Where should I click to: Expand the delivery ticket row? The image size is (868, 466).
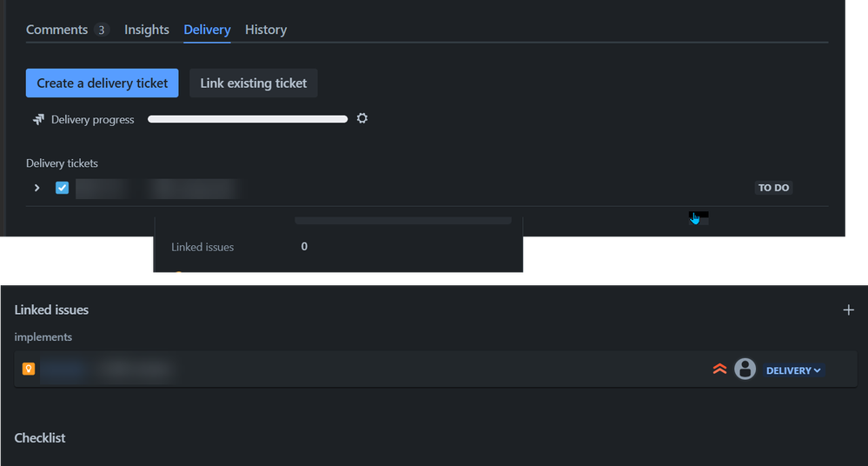[x=36, y=188]
